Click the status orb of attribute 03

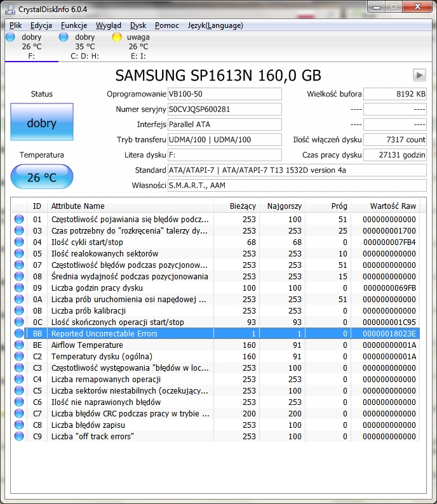(x=19, y=230)
